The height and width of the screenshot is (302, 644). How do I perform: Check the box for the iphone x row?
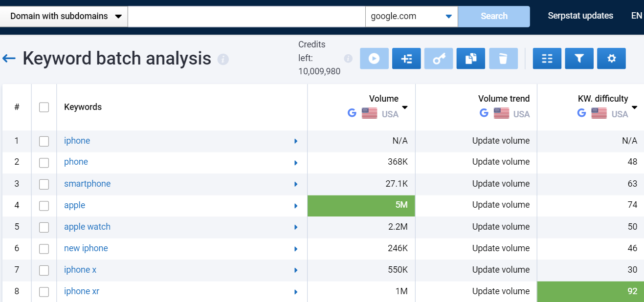(x=44, y=270)
